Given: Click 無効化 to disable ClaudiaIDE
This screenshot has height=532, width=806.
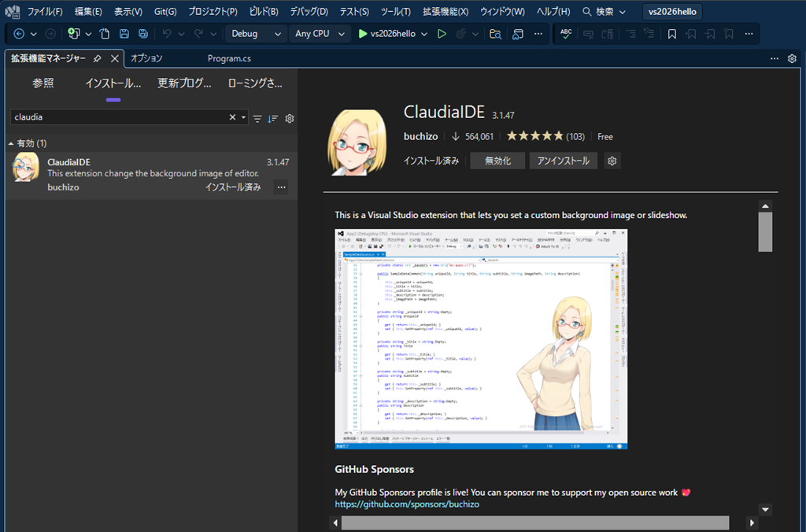Looking at the screenshot, I should (x=497, y=161).
